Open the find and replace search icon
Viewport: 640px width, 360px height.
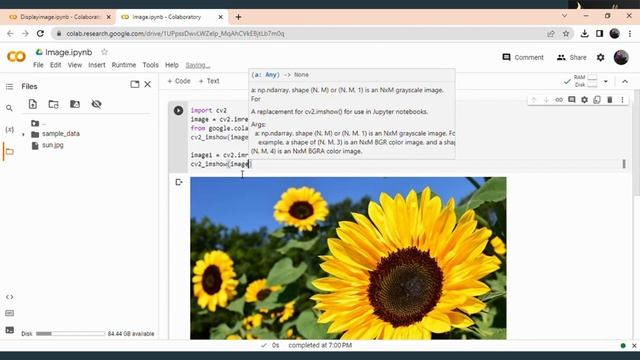[9, 108]
